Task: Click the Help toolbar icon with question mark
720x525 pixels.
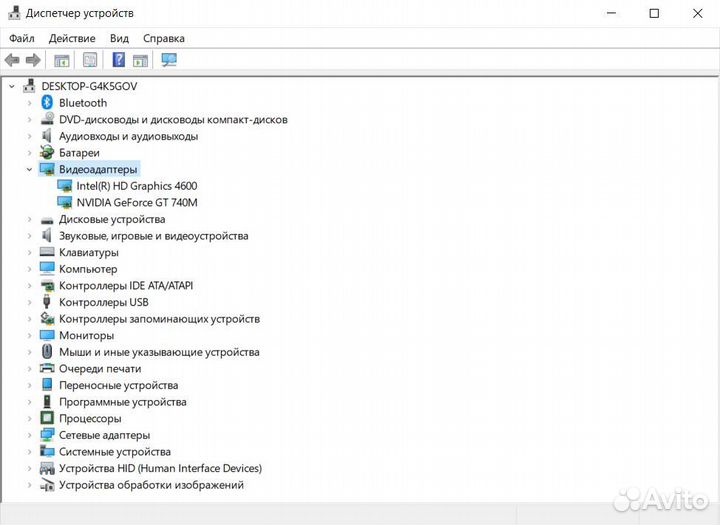Action: (x=118, y=60)
